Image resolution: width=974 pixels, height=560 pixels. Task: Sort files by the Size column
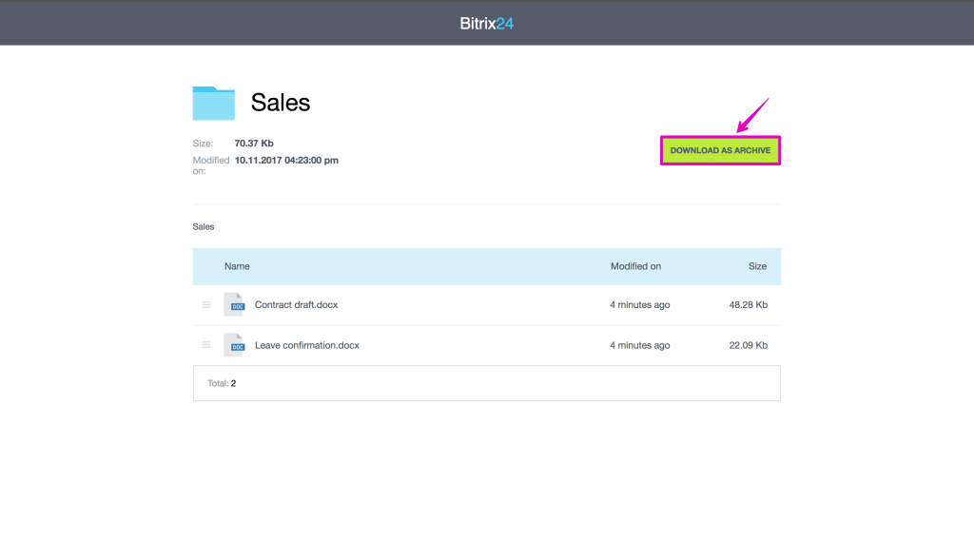pos(757,266)
